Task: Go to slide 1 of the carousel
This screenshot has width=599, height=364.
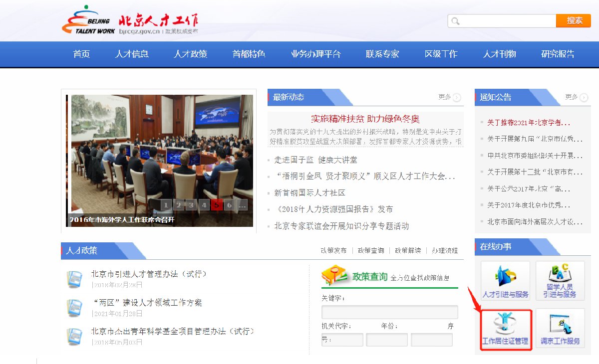Action: (x=166, y=205)
